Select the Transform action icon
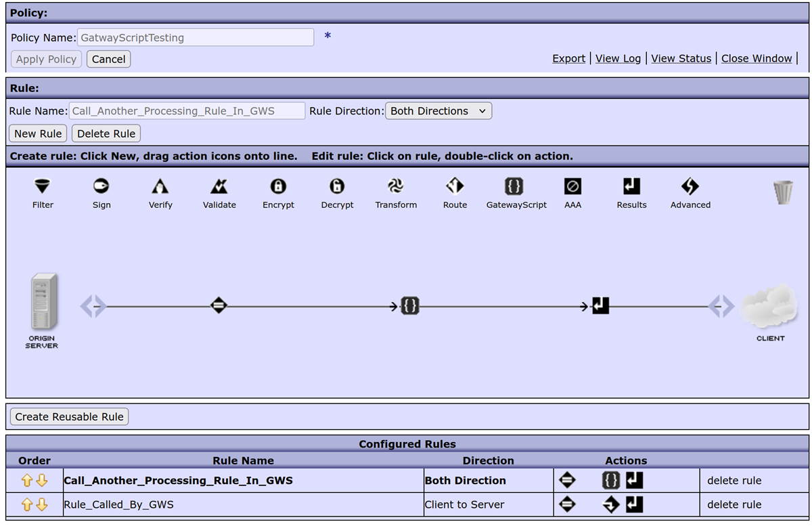812x526 pixels. 396,186
